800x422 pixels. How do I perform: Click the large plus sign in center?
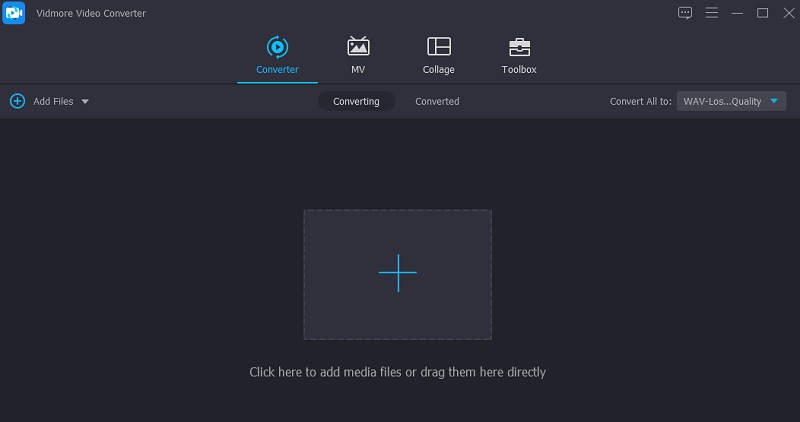(397, 273)
